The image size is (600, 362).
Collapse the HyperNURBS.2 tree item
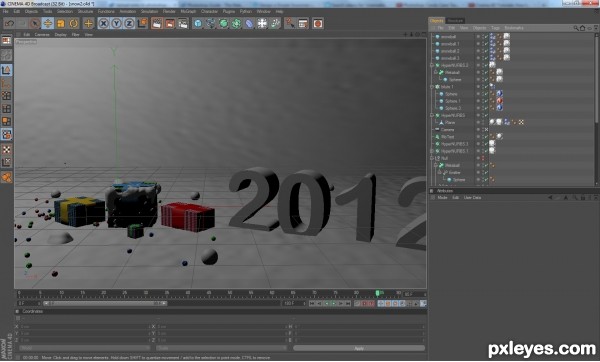click(432, 65)
